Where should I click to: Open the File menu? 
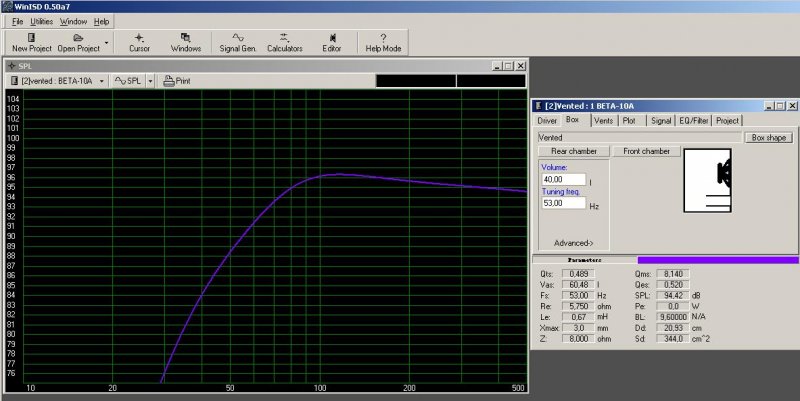click(x=17, y=21)
